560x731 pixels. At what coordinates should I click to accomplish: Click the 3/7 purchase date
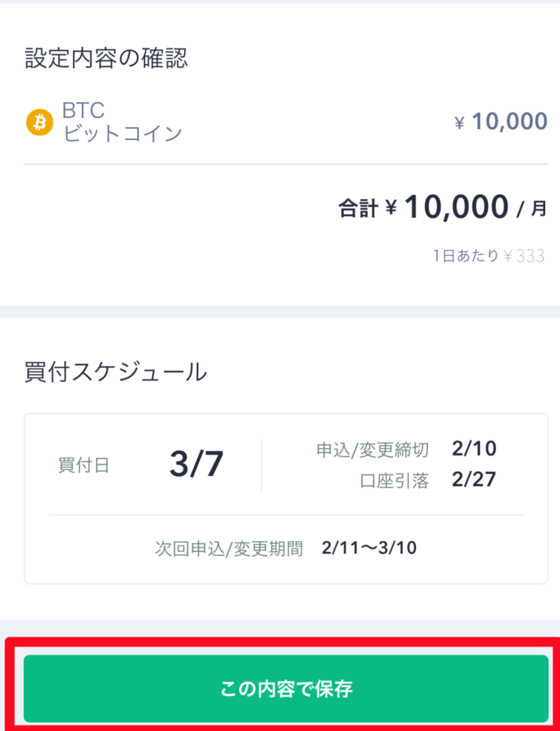196,465
